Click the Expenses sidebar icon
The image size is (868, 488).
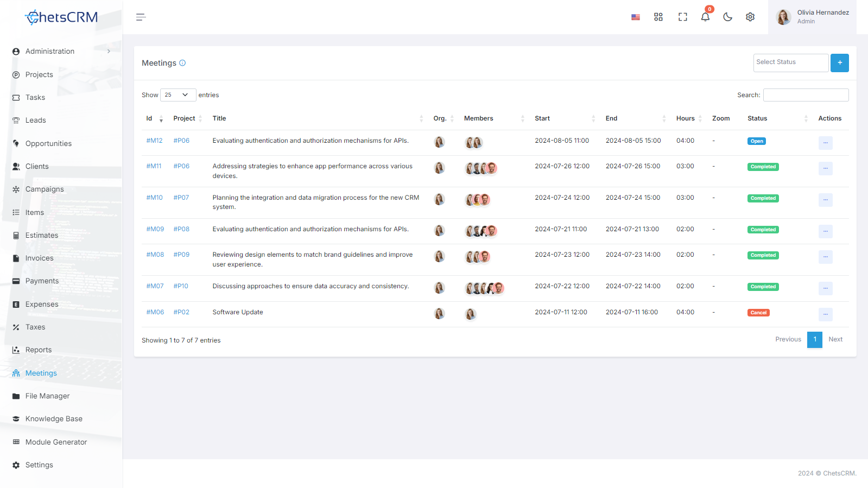(x=16, y=305)
